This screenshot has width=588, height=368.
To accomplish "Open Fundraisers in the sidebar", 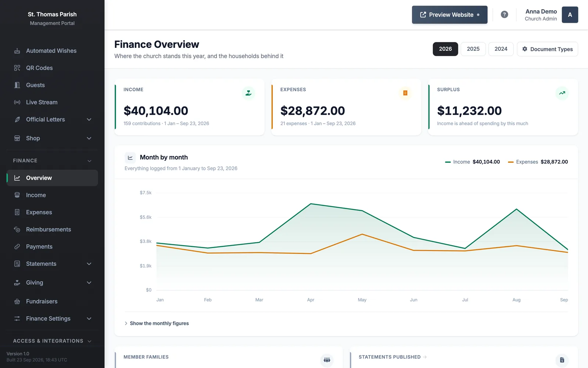I will 52,301.
